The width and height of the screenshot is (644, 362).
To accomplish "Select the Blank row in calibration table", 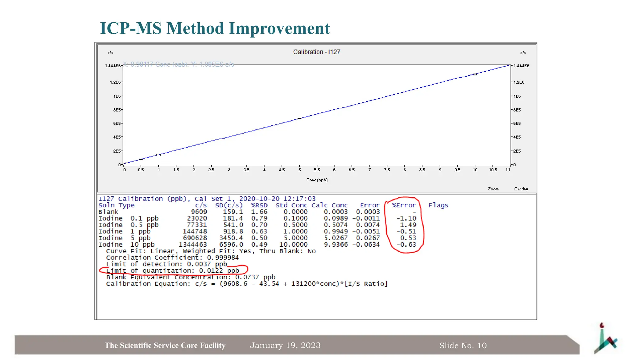I will [108, 212].
